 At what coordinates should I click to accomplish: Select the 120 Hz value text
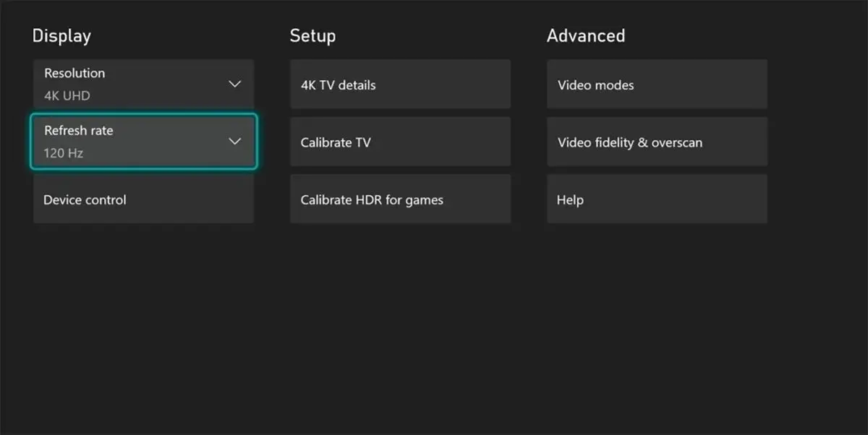click(x=64, y=153)
